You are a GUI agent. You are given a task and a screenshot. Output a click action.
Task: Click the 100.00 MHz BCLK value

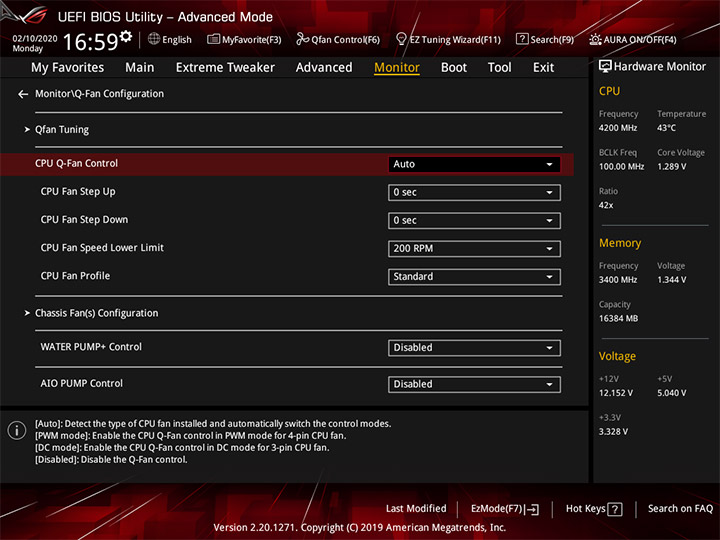(x=621, y=167)
